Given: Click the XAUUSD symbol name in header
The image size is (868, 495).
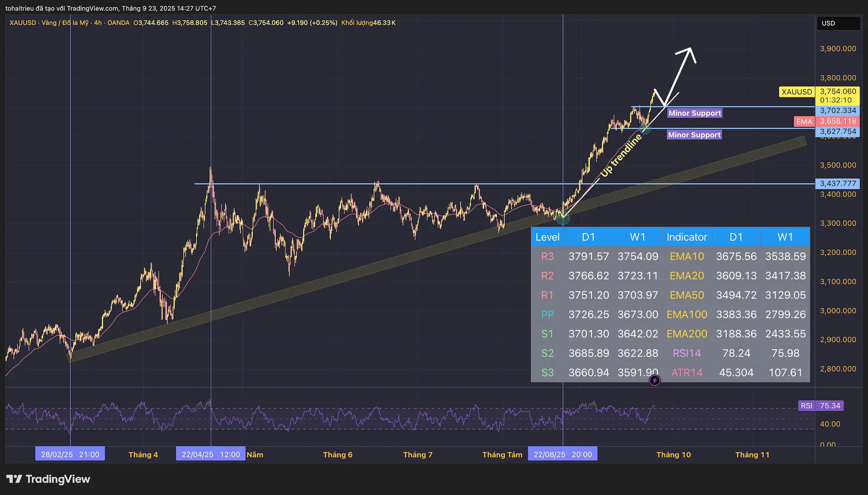Looking at the screenshot, I should point(22,23).
